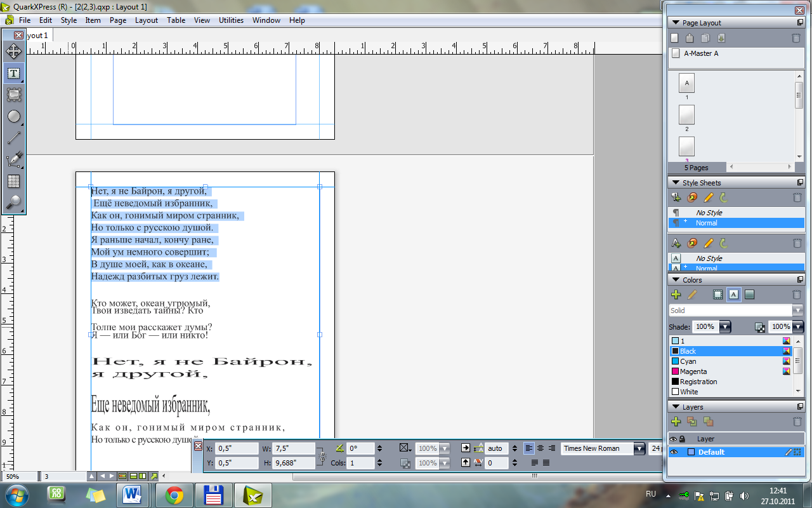
Task: Click the duplicate master page icon
Action: click(705, 38)
